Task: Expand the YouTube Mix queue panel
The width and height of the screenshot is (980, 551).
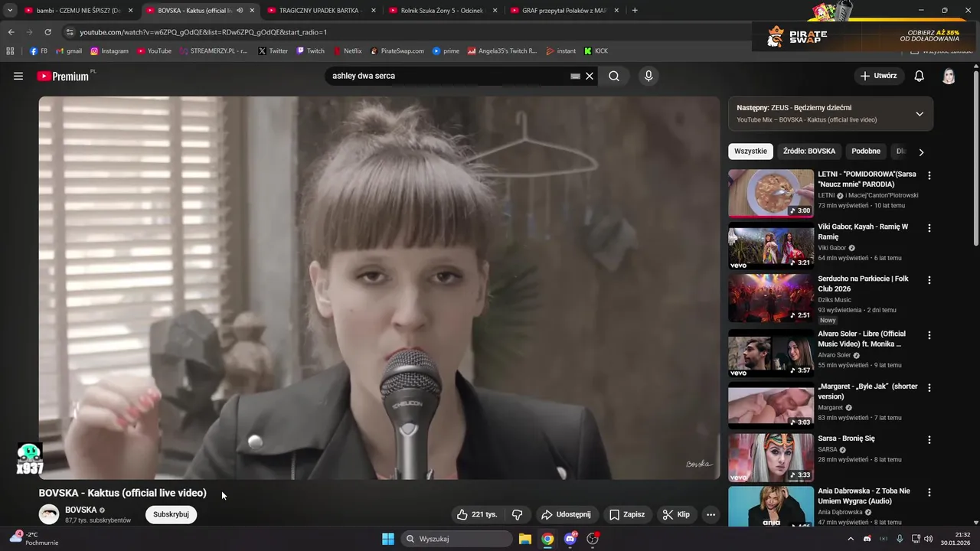Action: (x=920, y=114)
